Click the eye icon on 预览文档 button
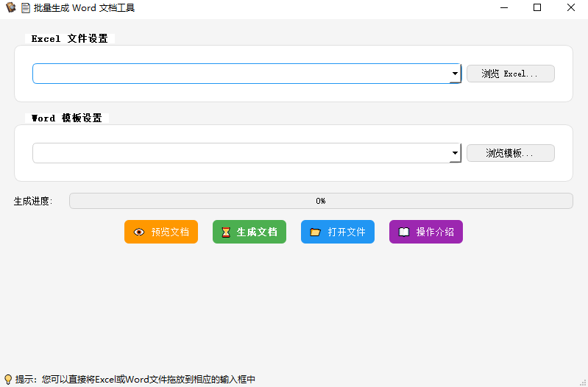588x387 pixels. 139,232
